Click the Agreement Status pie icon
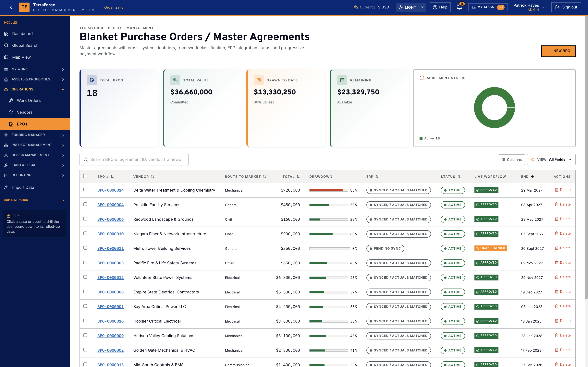Viewport: 588px width, 367px height. pos(422,78)
